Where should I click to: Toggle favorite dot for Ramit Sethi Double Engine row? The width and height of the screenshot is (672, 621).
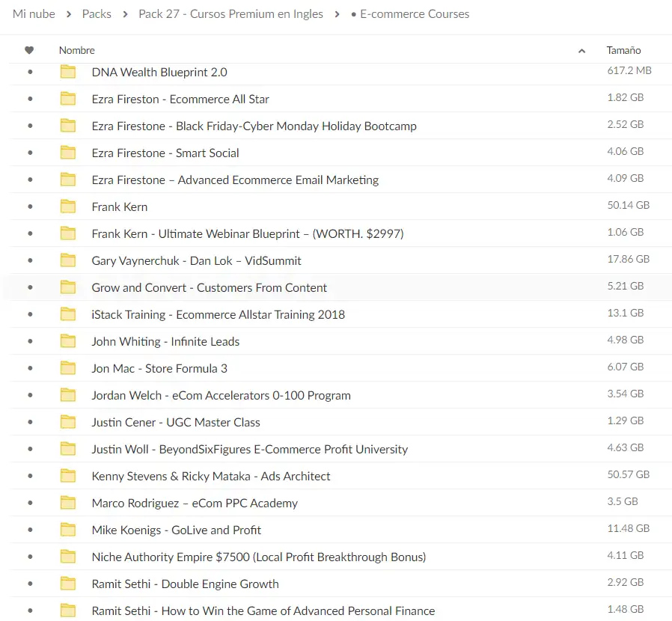click(x=30, y=584)
